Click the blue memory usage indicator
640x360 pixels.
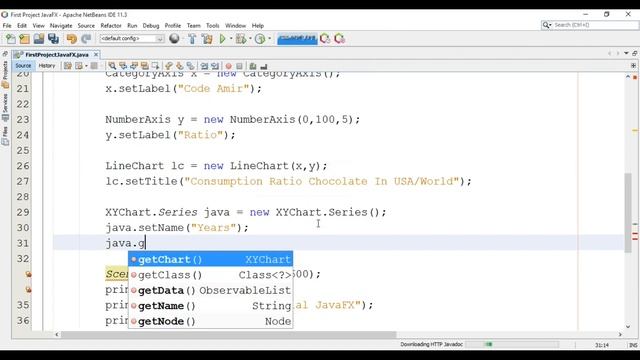tap(297, 39)
